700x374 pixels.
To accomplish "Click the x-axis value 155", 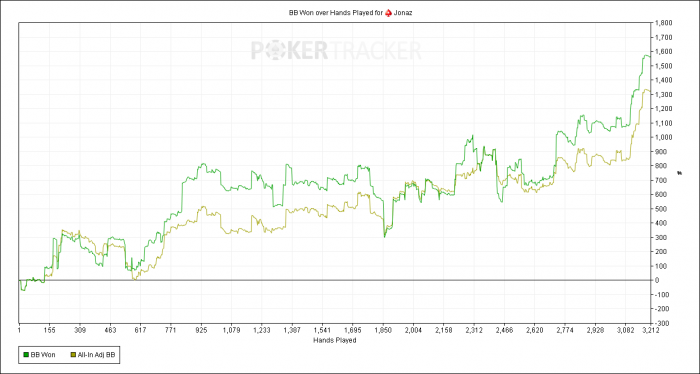I will coord(49,331).
